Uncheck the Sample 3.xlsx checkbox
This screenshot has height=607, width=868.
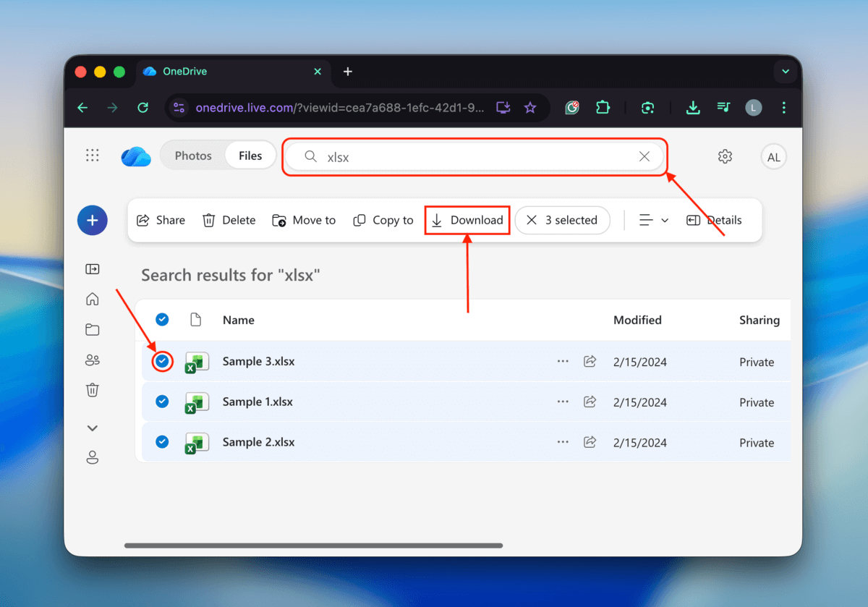pyautogui.click(x=161, y=362)
